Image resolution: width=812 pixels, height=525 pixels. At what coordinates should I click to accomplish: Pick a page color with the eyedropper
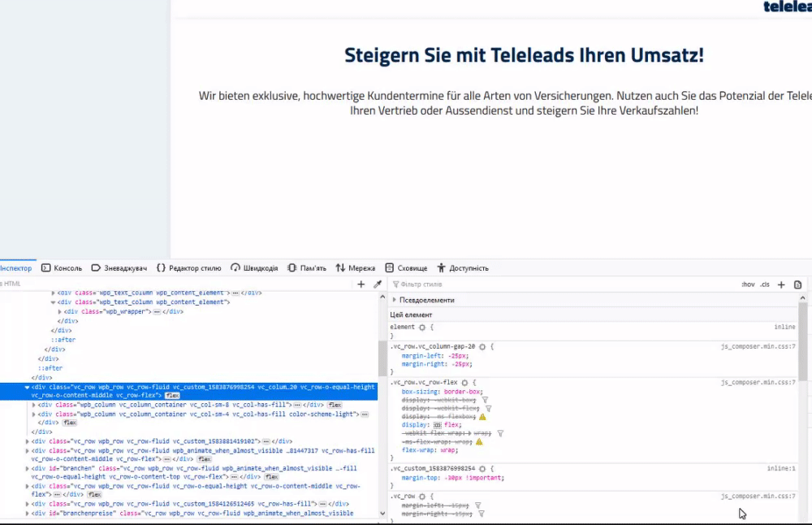tap(378, 284)
